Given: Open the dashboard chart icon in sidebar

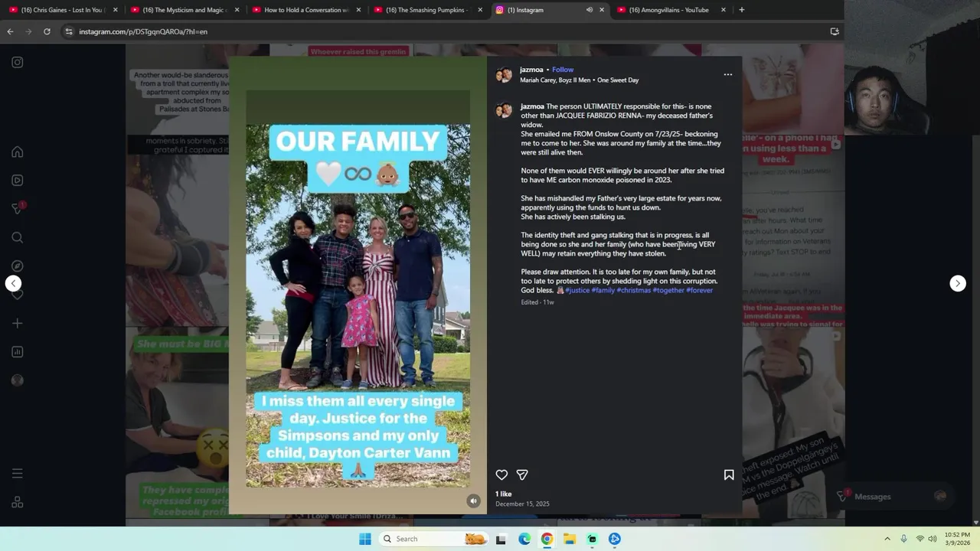Looking at the screenshot, I should [x=17, y=352].
